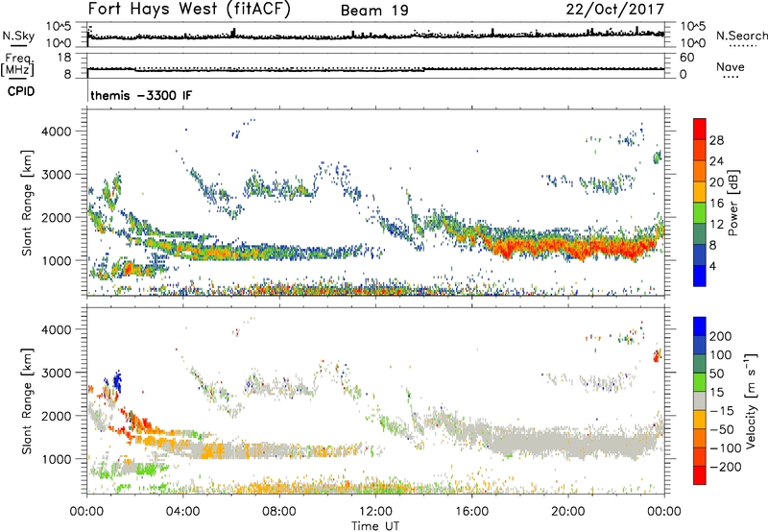Click the date '22/Oct/2017'
768x532 pixels.
[x=615, y=10]
